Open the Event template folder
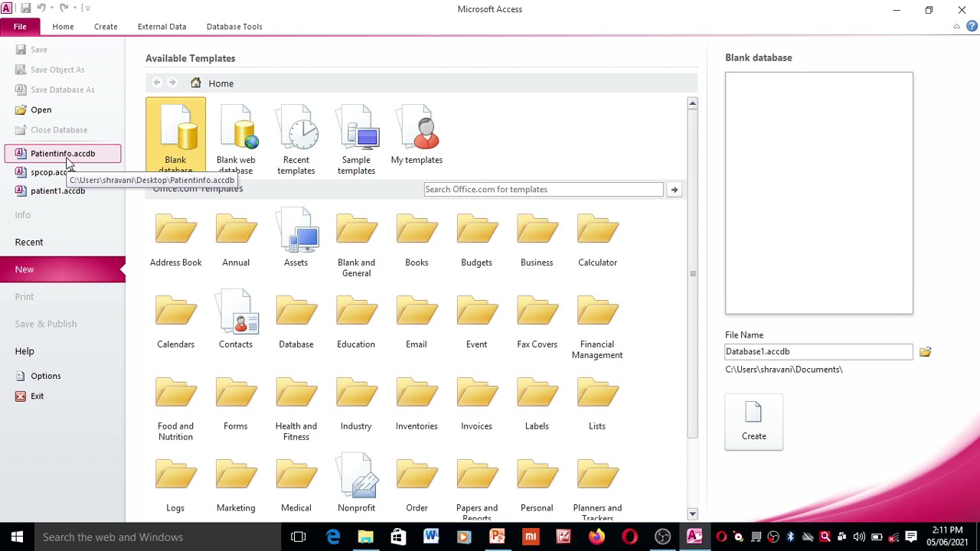 (x=476, y=321)
